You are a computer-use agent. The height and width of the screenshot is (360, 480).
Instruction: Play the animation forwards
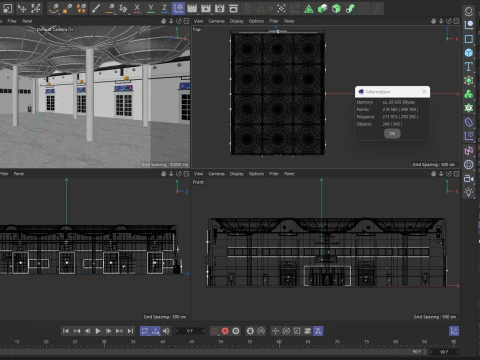coord(98,331)
